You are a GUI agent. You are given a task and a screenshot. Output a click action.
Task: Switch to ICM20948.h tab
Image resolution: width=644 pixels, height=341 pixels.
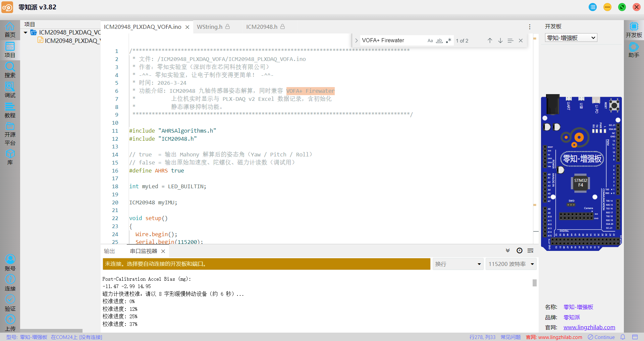coord(262,27)
